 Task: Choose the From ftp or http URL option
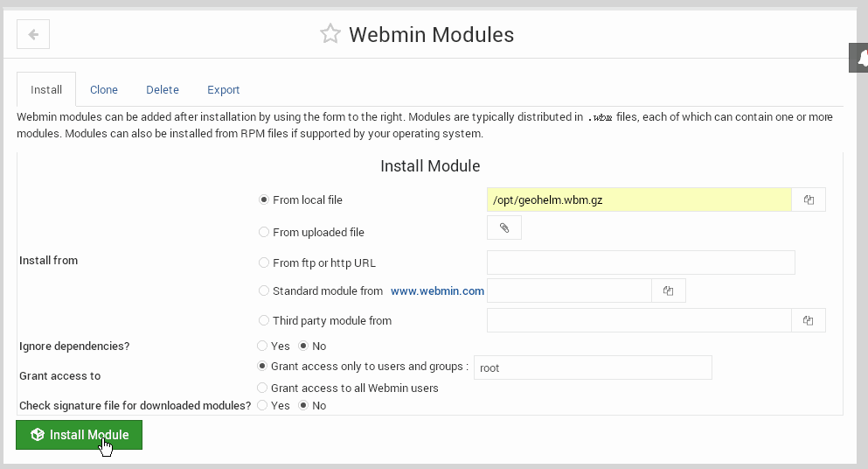264,262
